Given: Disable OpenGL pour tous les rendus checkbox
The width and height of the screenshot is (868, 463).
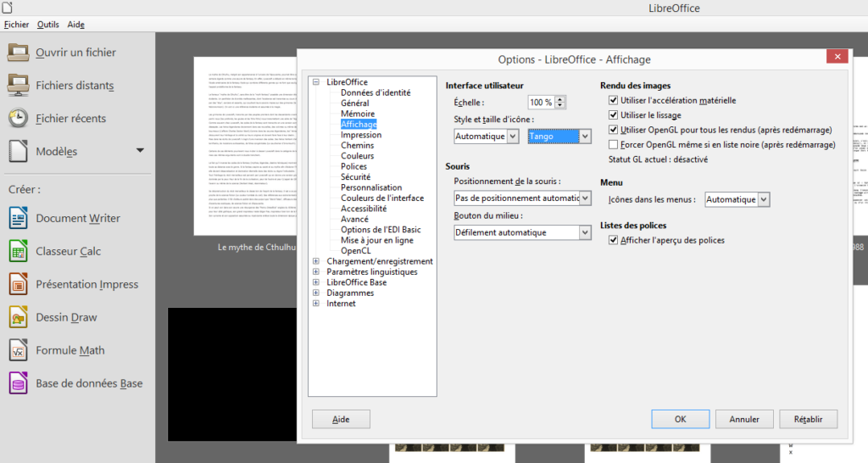Looking at the screenshot, I should [x=613, y=130].
